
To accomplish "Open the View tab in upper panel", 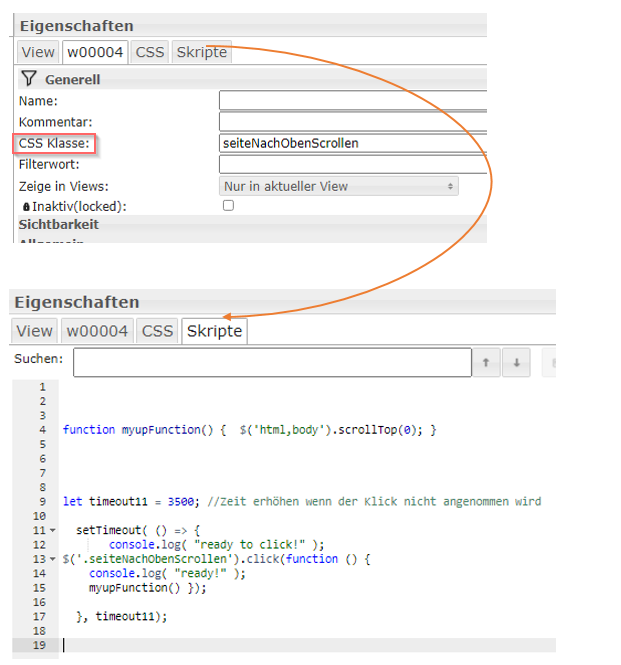I will tap(38, 52).
